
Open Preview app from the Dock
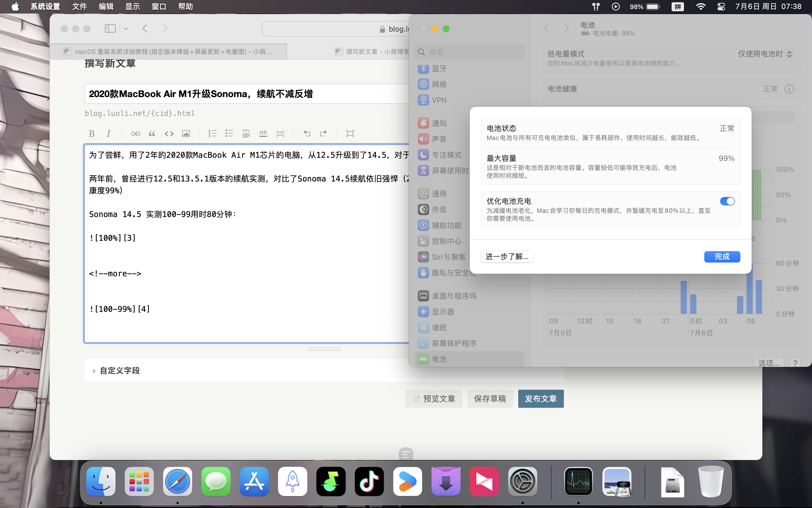(617, 481)
